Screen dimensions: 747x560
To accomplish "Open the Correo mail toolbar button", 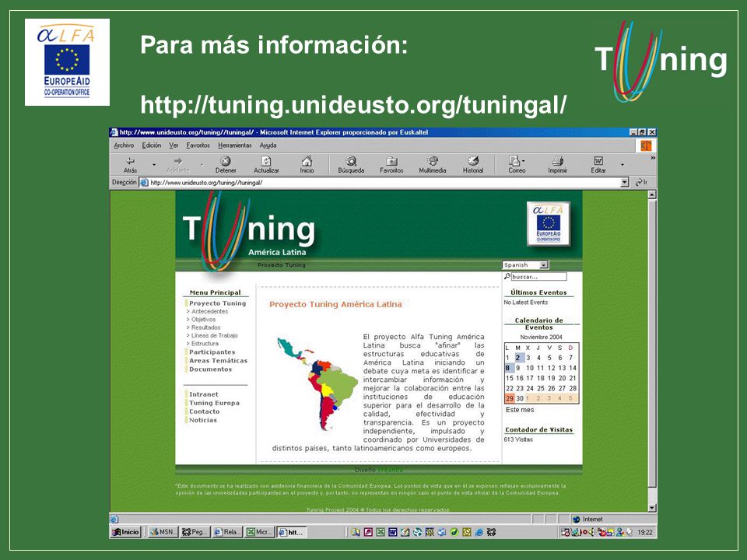I will [515, 165].
